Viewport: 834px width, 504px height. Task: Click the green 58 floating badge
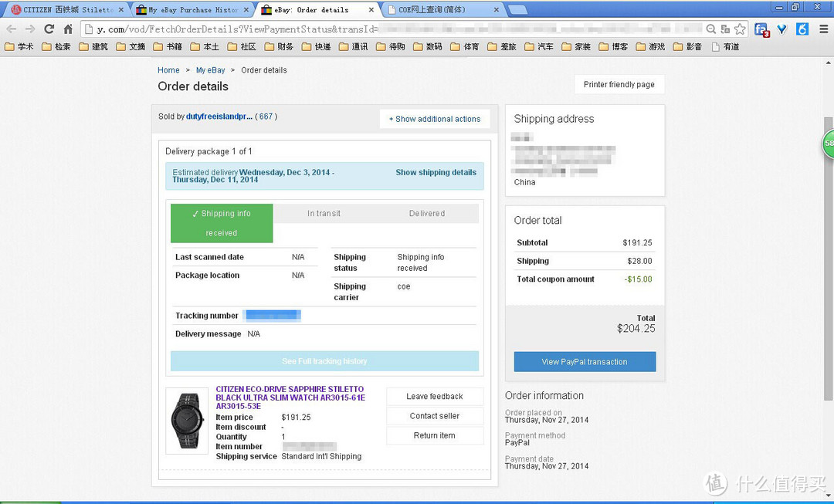[x=828, y=143]
